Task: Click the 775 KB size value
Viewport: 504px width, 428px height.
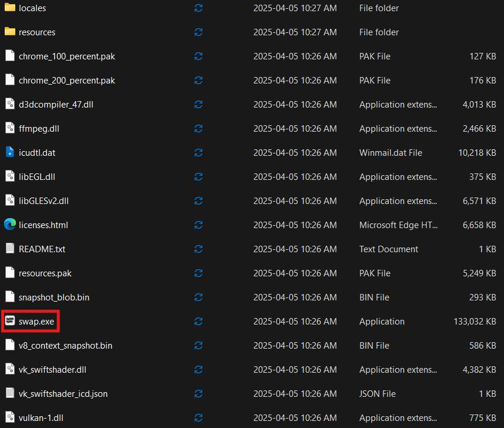Action: tap(483, 418)
